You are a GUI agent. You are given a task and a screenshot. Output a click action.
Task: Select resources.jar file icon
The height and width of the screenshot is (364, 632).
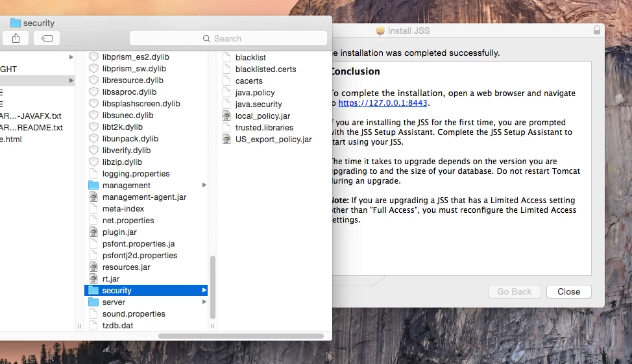pyautogui.click(x=93, y=267)
